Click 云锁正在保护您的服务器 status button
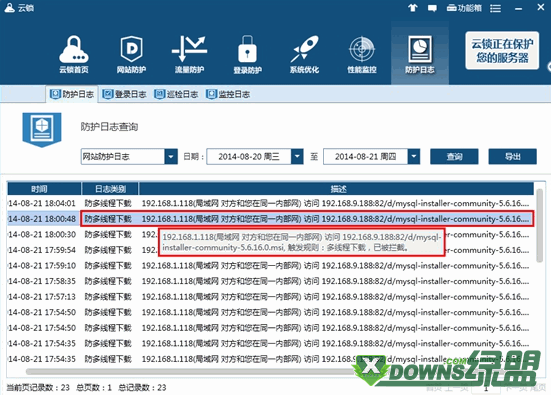 click(502, 51)
